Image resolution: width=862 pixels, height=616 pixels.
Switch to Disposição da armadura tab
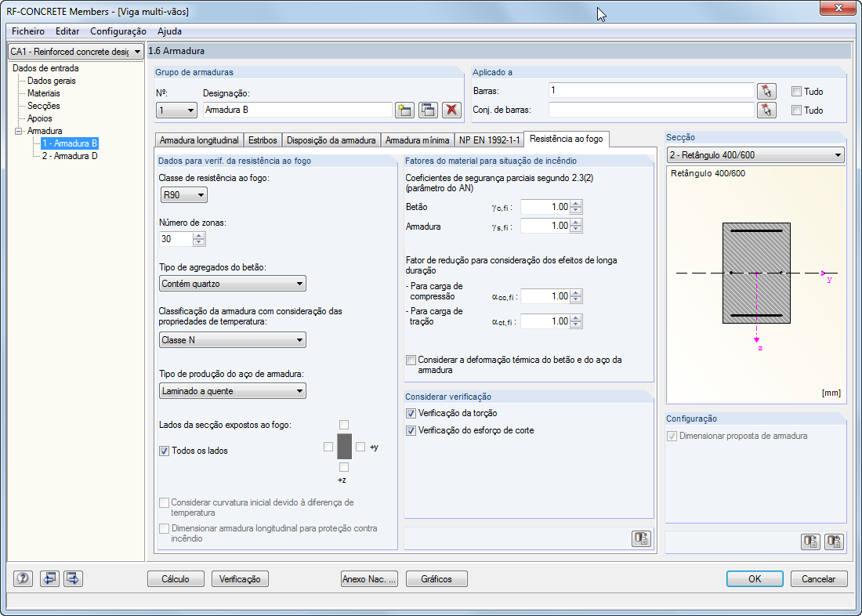pos(331,140)
